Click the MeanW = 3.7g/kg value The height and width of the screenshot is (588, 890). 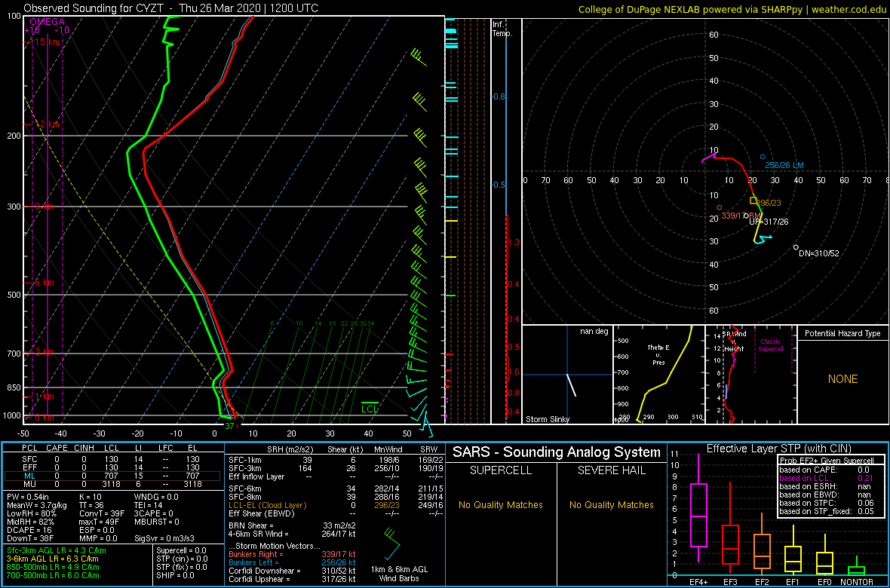coord(38,505)
